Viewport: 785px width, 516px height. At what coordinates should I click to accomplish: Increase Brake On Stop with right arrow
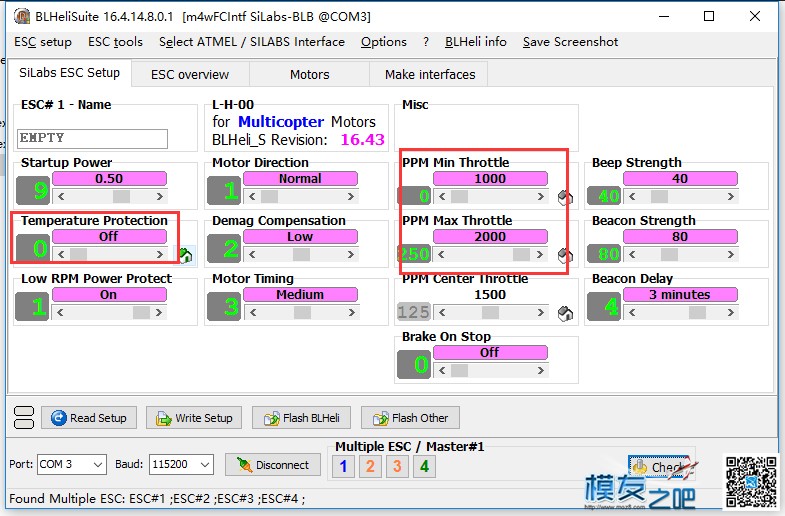[541, 371]
